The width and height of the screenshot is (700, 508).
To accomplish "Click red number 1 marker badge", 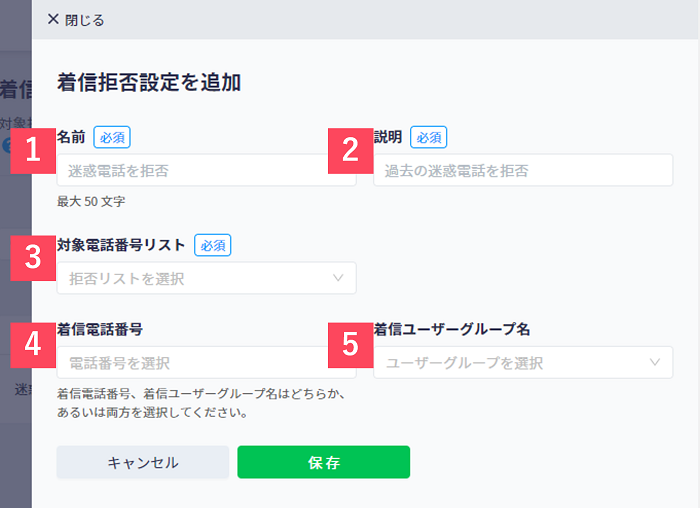I will click(x=33, y=151).
